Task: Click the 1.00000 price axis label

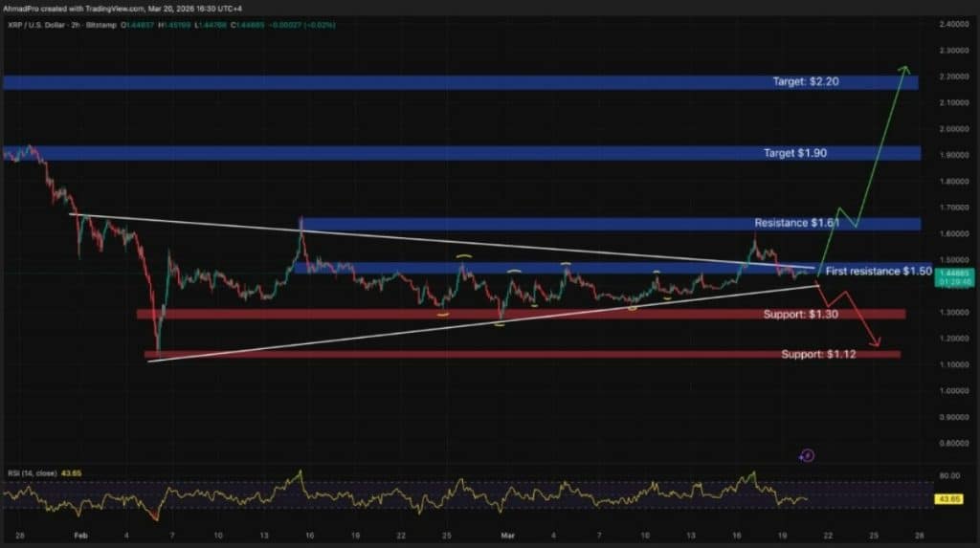Action: click(x=953, y=390)
